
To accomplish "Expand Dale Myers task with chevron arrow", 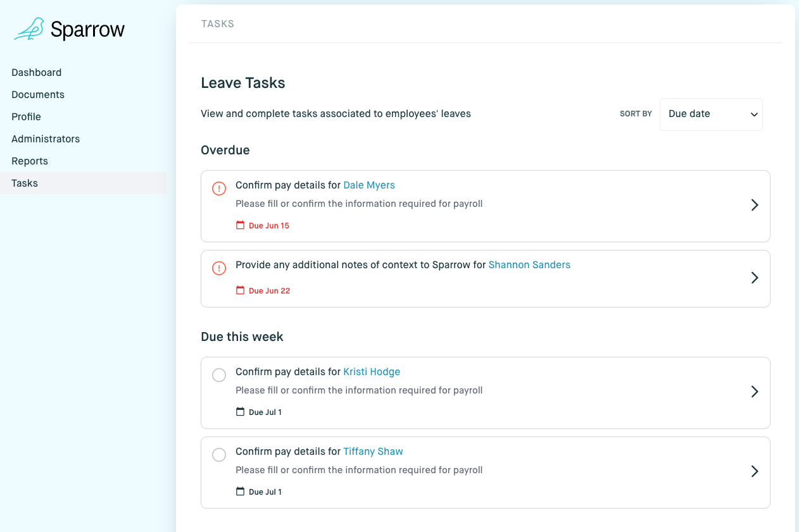I will point(754,205).
